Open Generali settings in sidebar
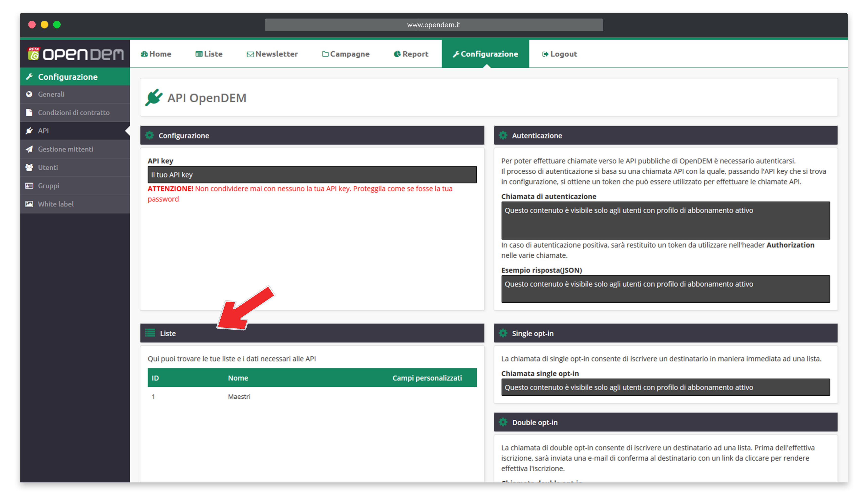Image resolution: width=868 pixels, height=498 pixels. [x=75, y=94]
